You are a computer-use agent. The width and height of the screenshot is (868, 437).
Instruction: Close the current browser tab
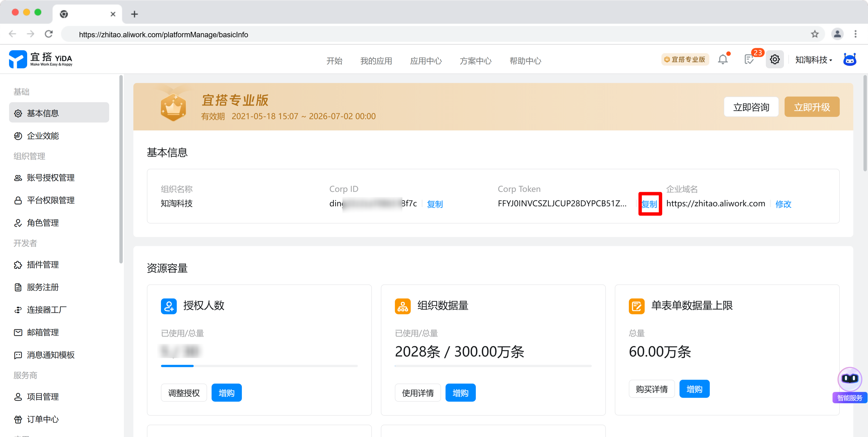tap(113, 14)
